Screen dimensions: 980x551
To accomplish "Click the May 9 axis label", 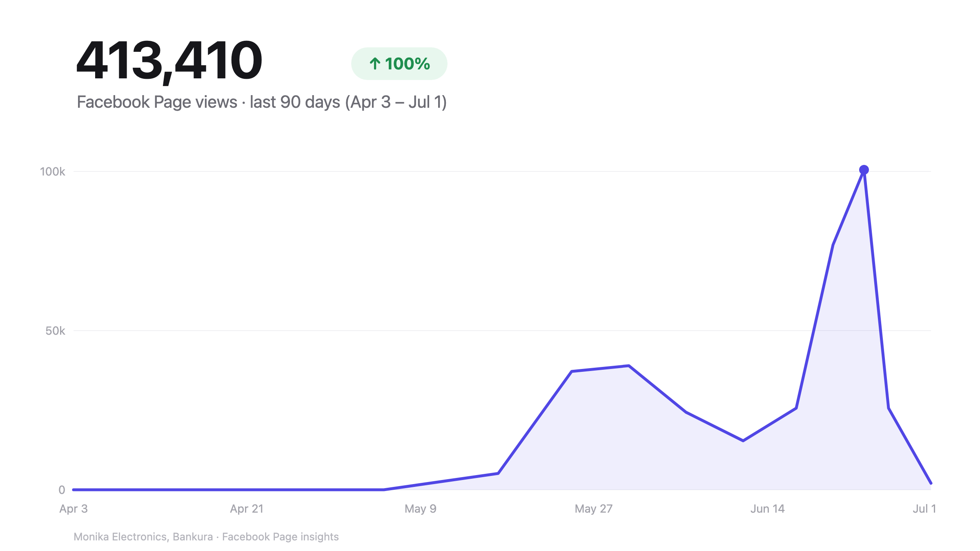I will [420, 509].
